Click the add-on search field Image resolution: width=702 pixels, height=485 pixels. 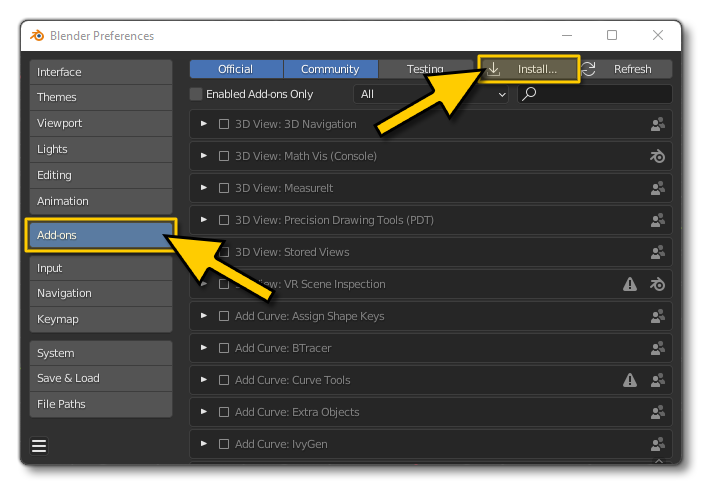coord(595,94)
